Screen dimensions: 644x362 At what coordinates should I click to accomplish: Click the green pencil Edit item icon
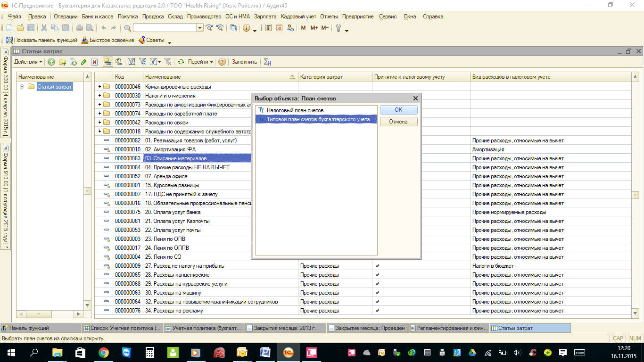(84, 62)
